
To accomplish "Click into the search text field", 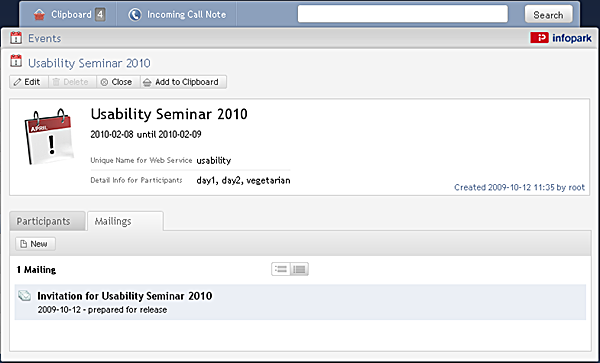I will coord(403,14).
